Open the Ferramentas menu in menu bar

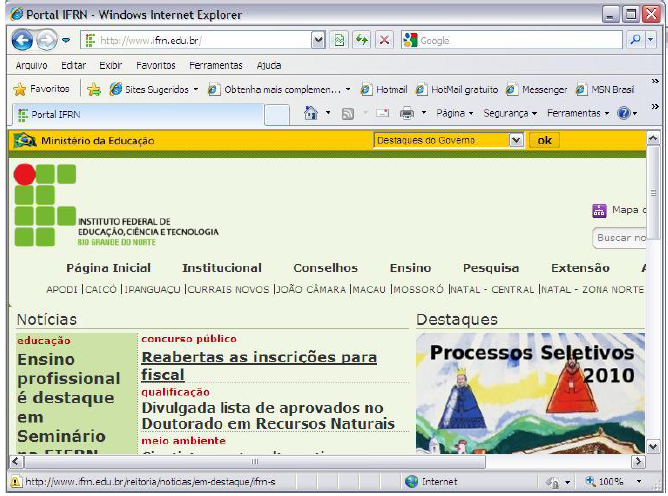click(216, 66)
